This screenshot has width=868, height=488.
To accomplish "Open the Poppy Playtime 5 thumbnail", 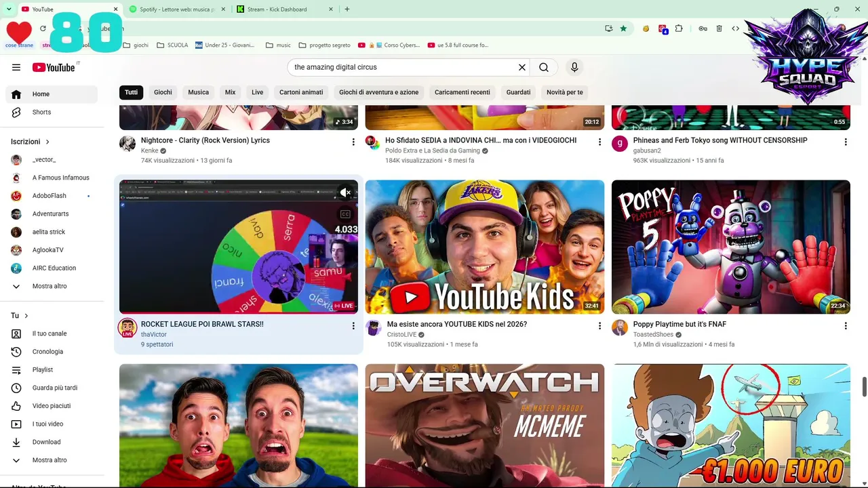I will pos(731,247).
